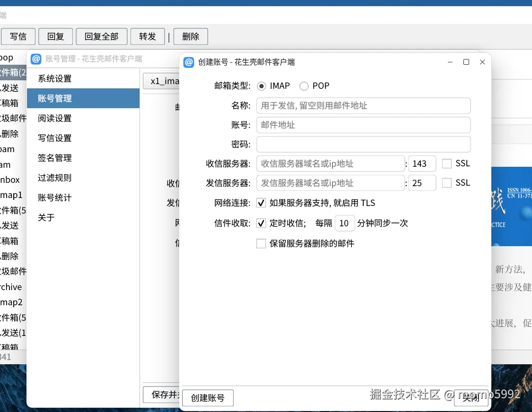Enable SSL for the 收信服务器
532x412 pixels.
click(x=446, y=163)
